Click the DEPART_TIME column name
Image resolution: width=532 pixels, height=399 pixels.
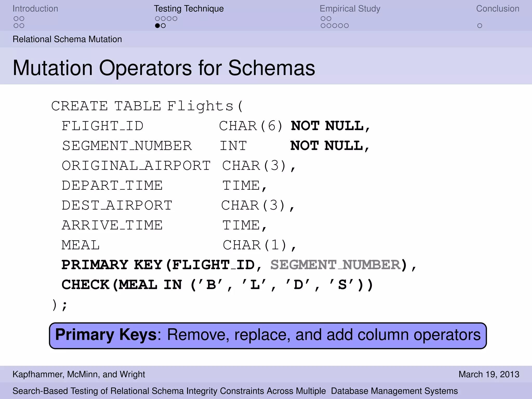coord(112,185)
